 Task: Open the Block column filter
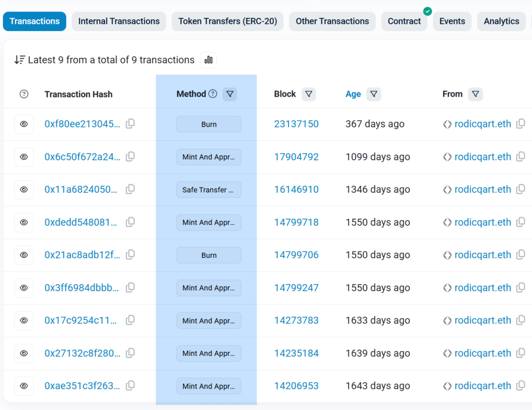309,94
